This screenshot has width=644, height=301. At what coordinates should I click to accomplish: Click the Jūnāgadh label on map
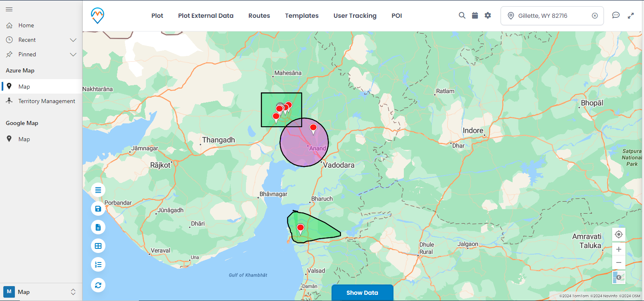click(x=171, y=210)
